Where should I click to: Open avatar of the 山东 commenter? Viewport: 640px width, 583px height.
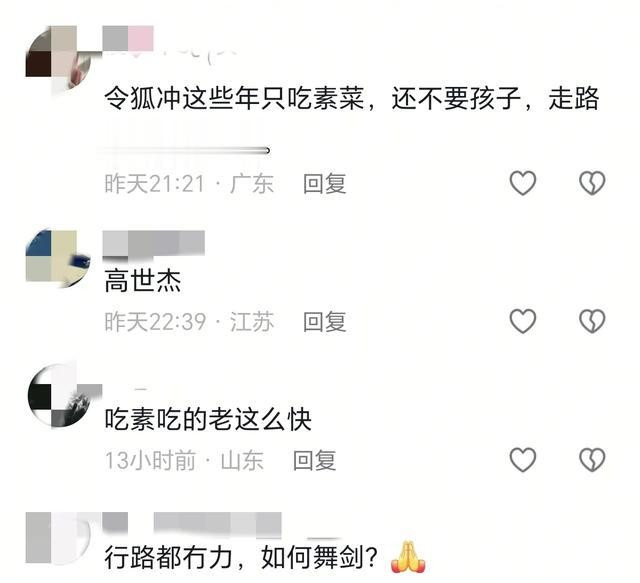point(59,395)
